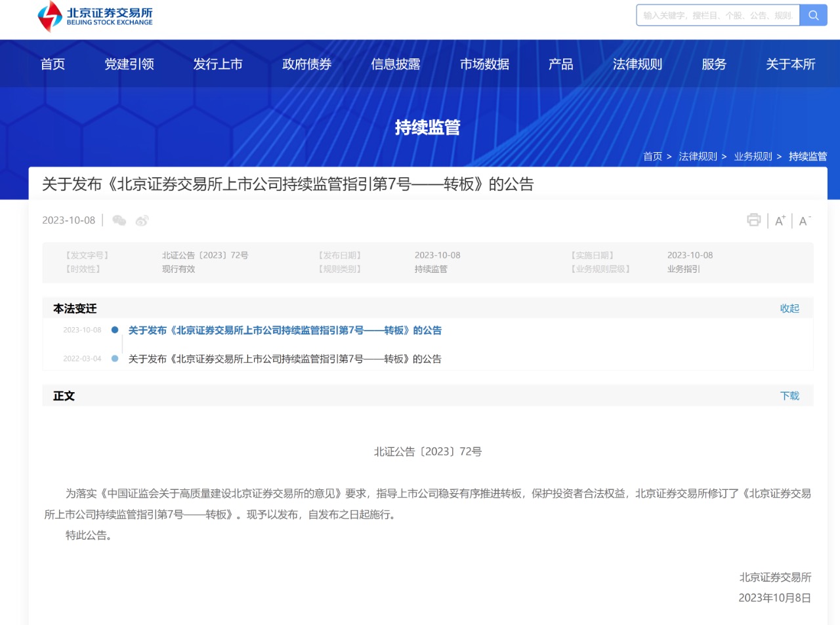Screen dimensions: 840x625
Task: Go to 业务规则 in breadcrumb
Action: [753, 156]
